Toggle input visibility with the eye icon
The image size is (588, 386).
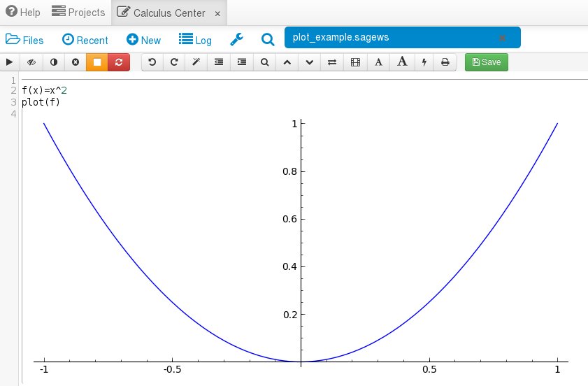point(31,62)
